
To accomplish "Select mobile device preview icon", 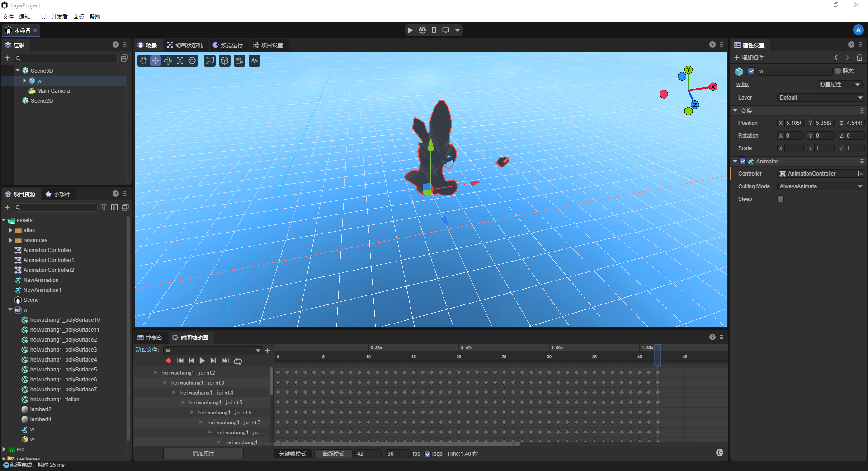I will [434, 30].
